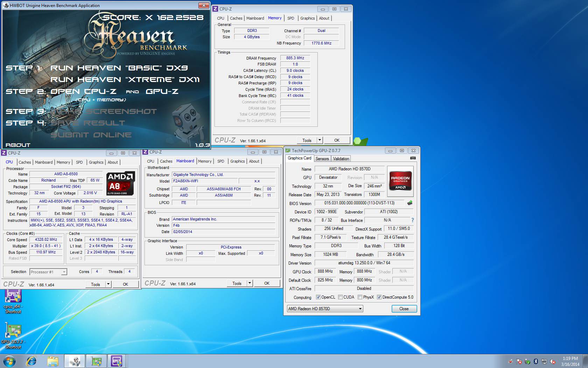Click the GPU Clock 888 MHz value
The height and width of the screenshot is (368, 588).
pyautogui.click(x=325, y=271)
